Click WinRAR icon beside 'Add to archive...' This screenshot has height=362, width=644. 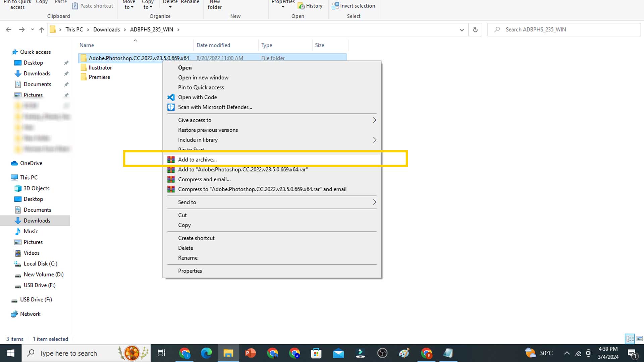(x=171, y=160)
